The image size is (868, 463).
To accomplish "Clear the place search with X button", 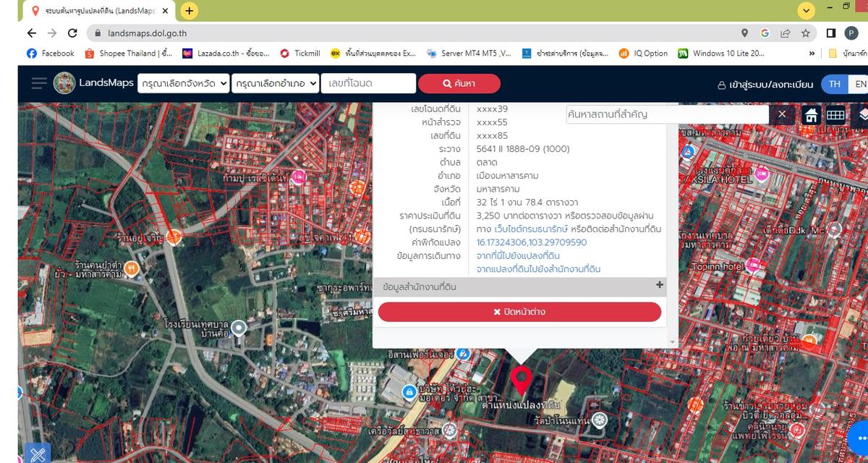I will pyautogui.click(x=782, y=114).
